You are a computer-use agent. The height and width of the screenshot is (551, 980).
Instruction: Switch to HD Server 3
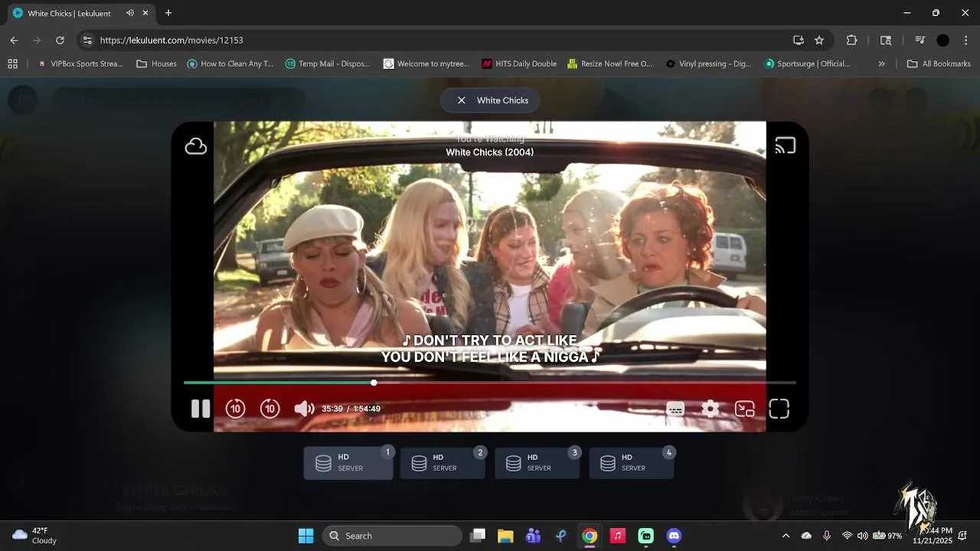537,463
